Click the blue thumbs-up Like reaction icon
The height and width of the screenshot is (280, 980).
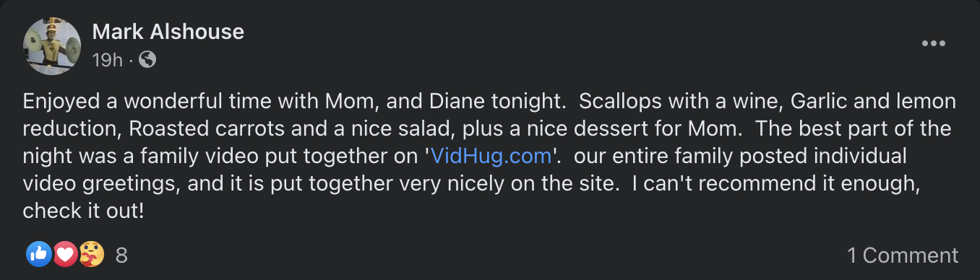click(39, 254)
